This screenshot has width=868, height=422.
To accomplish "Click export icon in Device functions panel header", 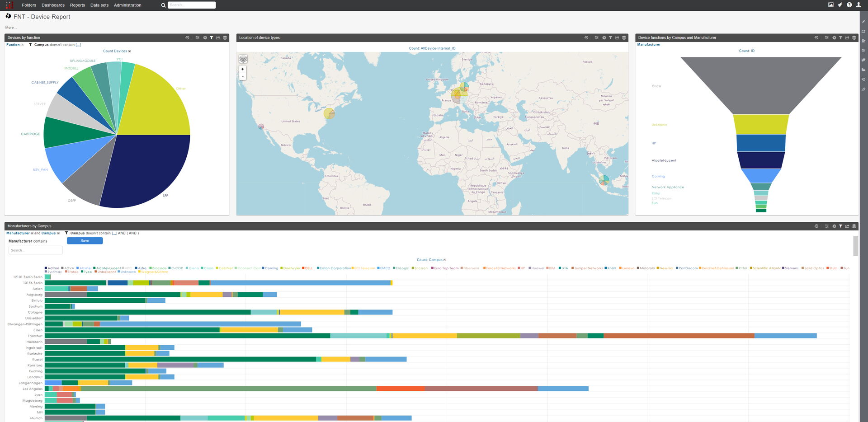I will 847,38.
